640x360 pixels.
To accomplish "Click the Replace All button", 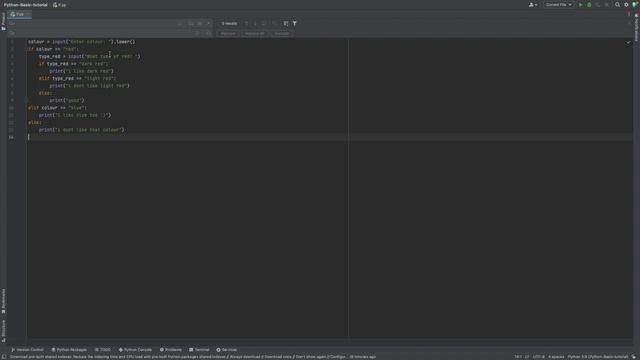I will (x=255, y=33).
